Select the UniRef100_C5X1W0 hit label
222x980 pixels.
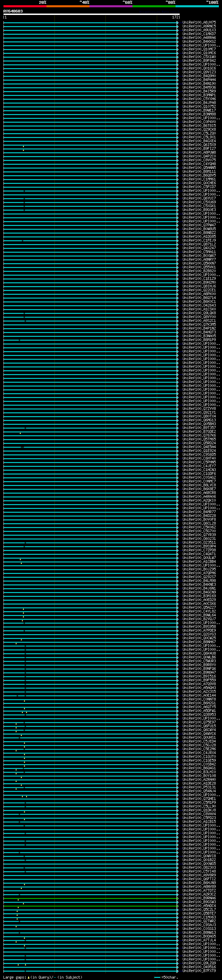(199, 57)
